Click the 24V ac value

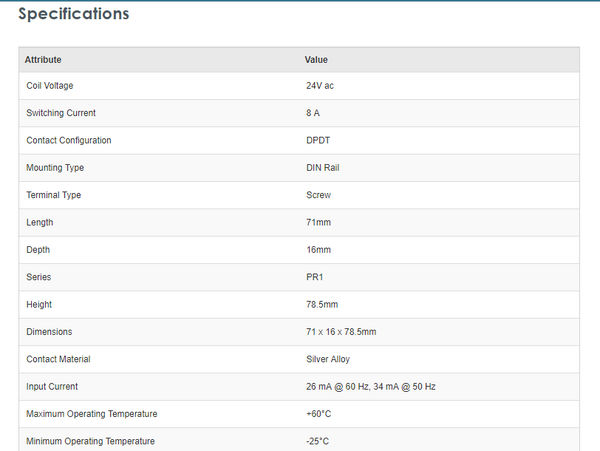pyautogui.click(x=320, y=86)
